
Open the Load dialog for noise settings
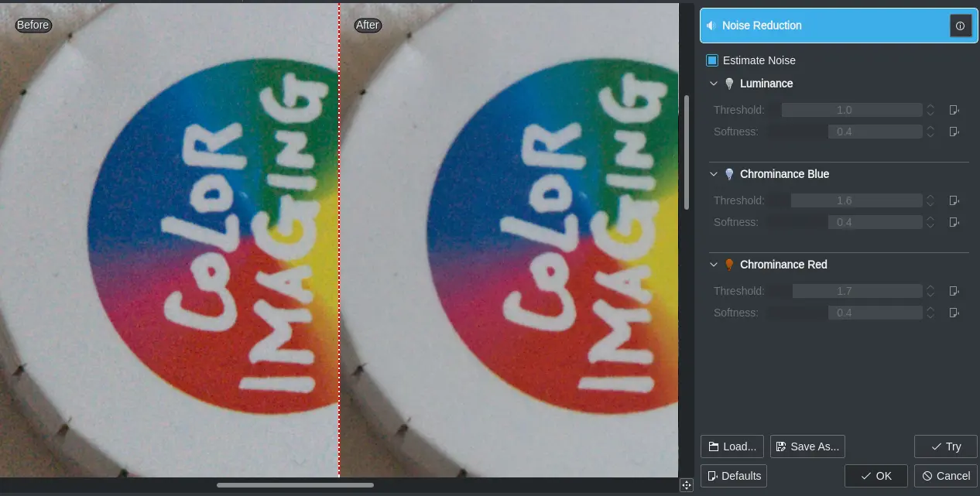tap(732, 446)
